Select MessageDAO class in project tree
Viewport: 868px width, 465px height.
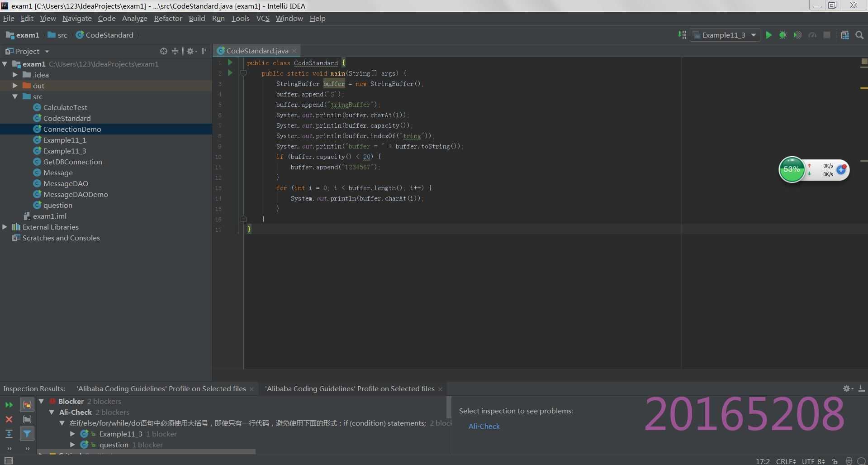tap(66, 183)
